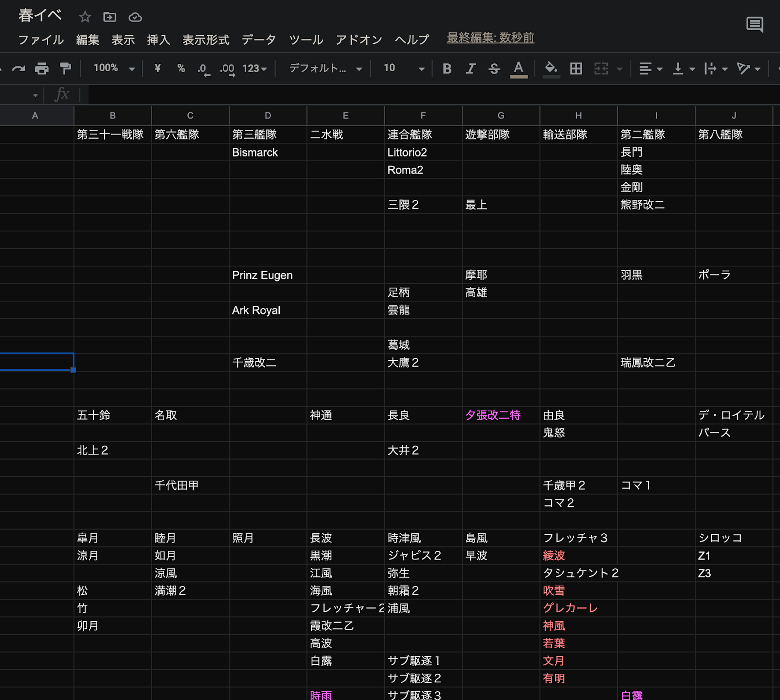Select the タシュケント２ cell

(579, 573)
